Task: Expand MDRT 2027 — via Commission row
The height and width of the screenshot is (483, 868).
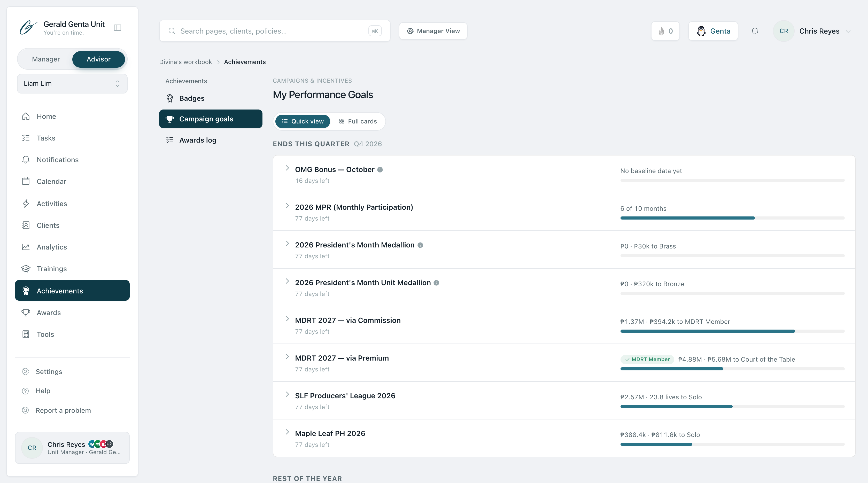Action: tap(287, 319)
